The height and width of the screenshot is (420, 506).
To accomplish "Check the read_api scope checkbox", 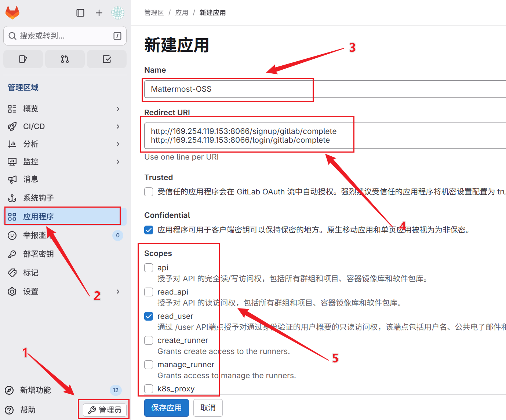I will click(149, 292).
